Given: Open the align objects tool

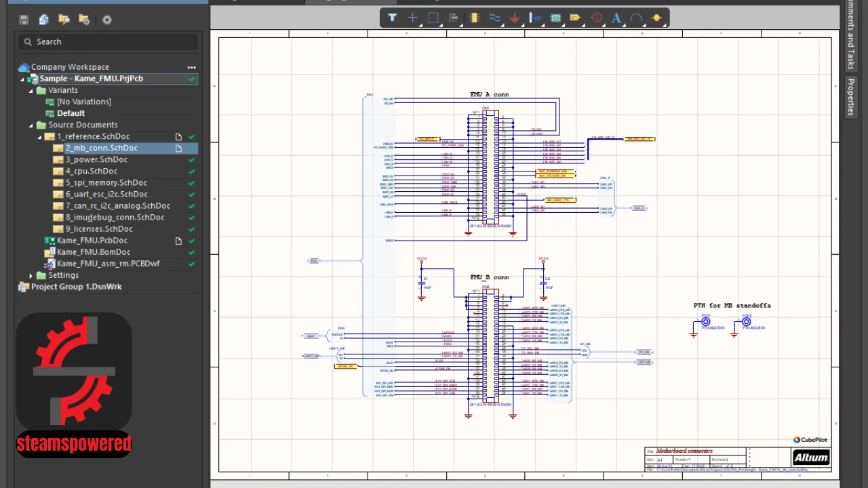Looking at the screenshot, I should pos(454,18).
